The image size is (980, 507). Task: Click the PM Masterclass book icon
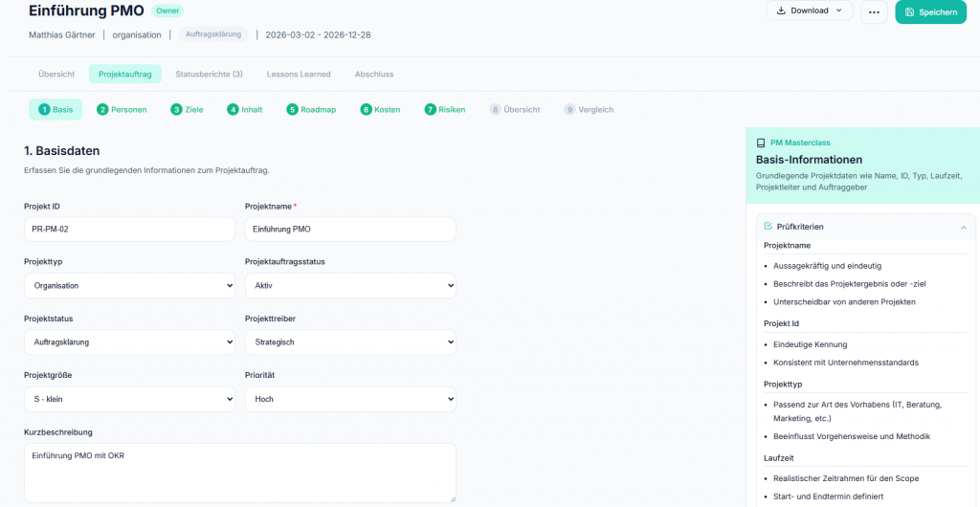coord(761,143)
